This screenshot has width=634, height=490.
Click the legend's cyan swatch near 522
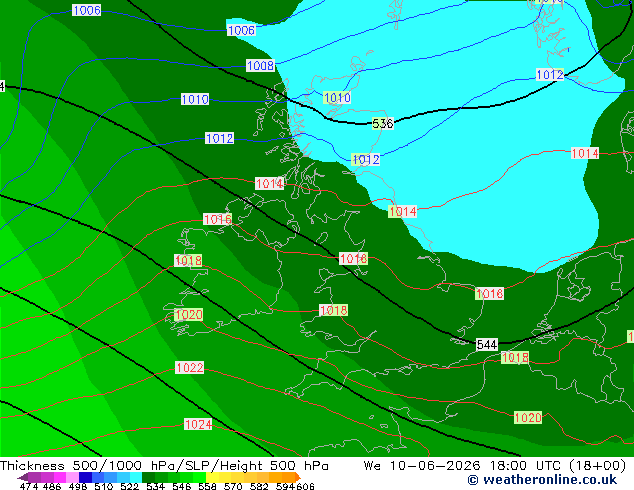(x=136, y=477)
